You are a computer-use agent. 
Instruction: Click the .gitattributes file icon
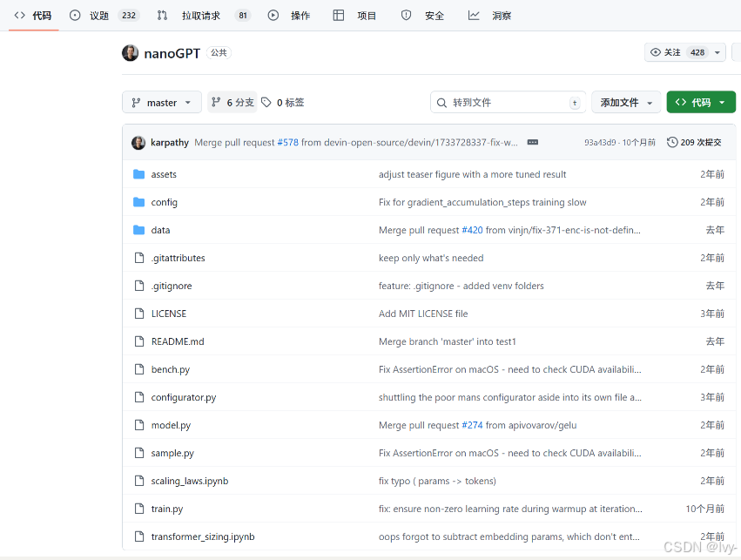tap(139, 258)
